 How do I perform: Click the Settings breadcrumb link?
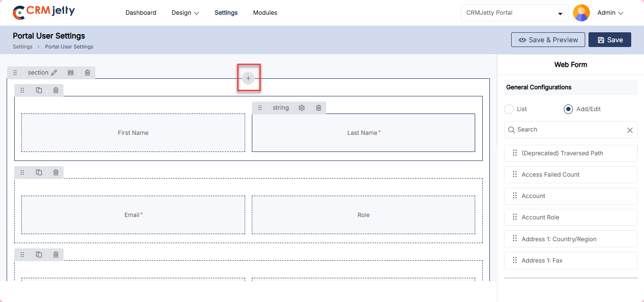click(x=22, y=47)
